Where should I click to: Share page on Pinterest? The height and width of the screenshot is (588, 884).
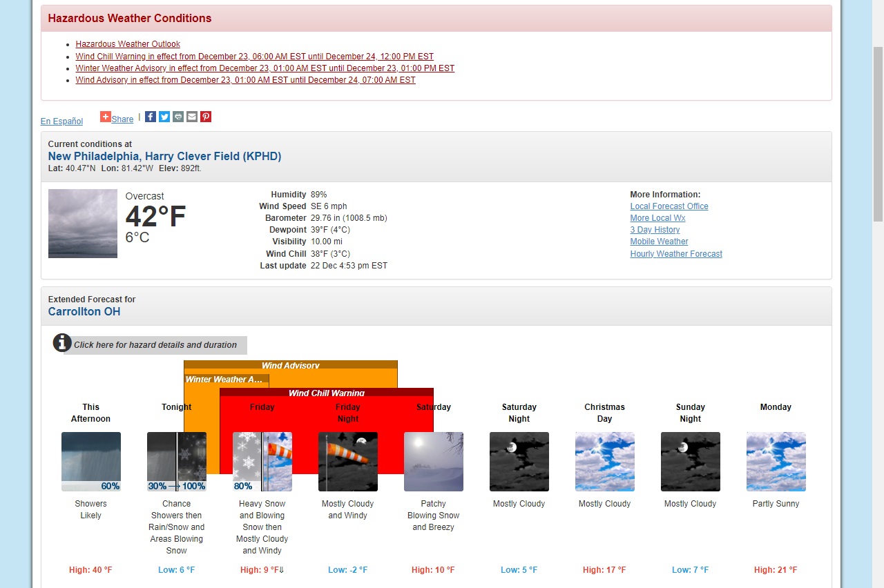(x=206, y=117)
